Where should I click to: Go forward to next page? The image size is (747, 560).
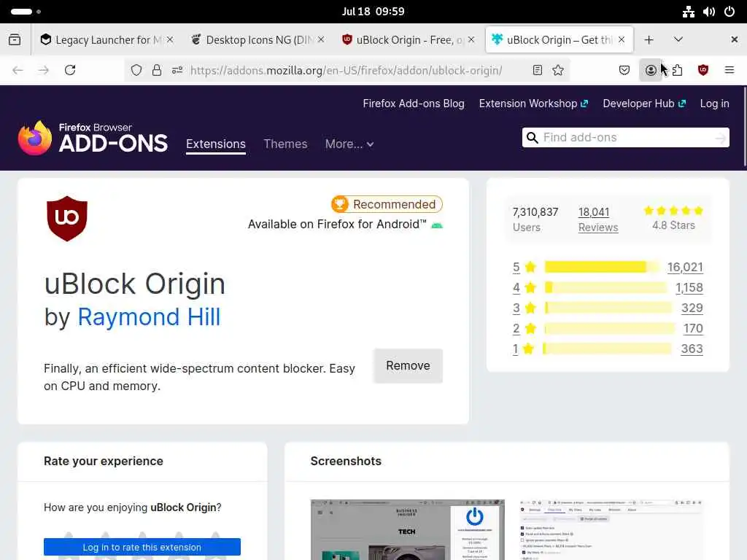43,71
